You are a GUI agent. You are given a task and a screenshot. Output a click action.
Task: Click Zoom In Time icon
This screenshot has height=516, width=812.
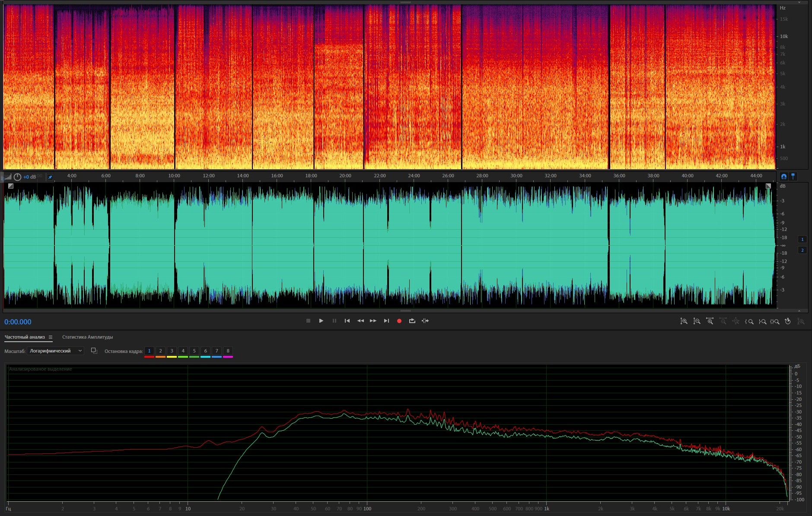point(710,321)
